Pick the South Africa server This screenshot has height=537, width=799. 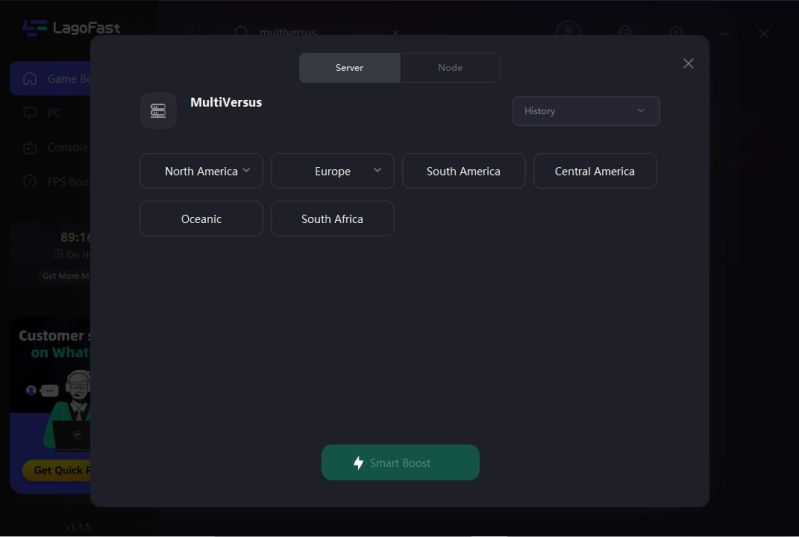click(332, 219)
